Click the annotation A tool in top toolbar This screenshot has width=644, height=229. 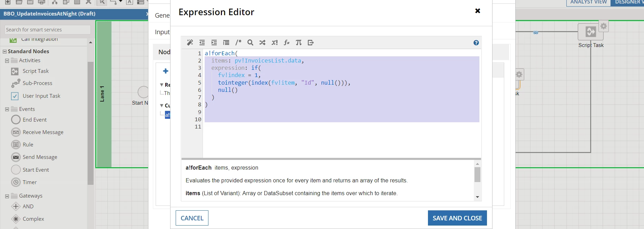click(130, 2)
